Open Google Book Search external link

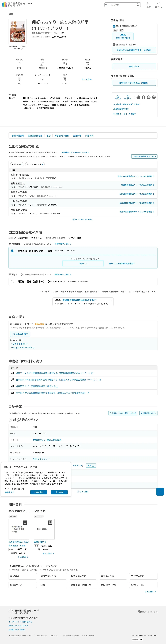click(x=23, y=348)
